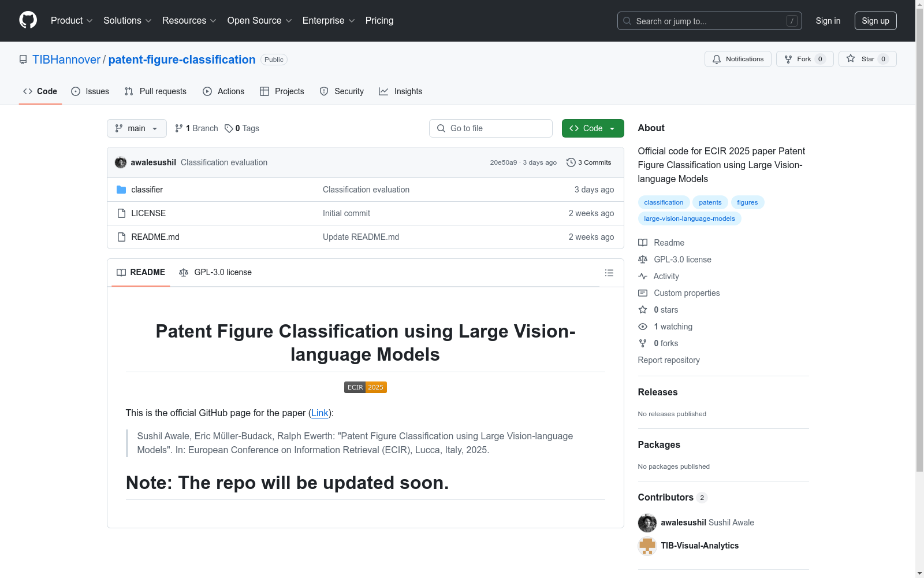
Task: Open the green Code dropdown button
Action: click(593, 128)
